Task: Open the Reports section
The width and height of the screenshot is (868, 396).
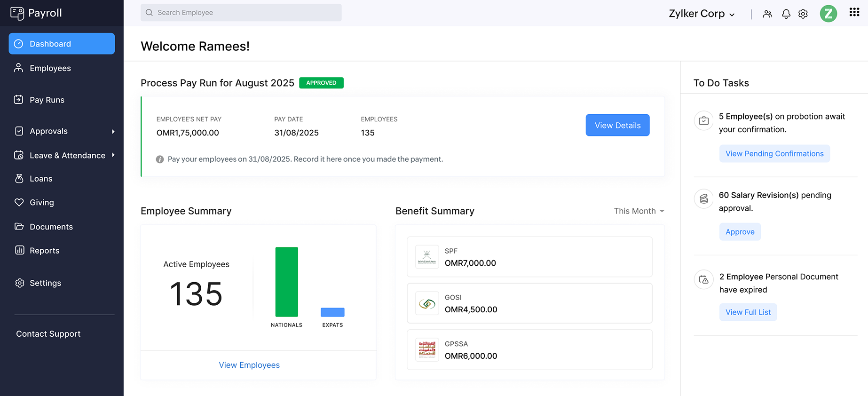Action: click(x=44, y=251)
